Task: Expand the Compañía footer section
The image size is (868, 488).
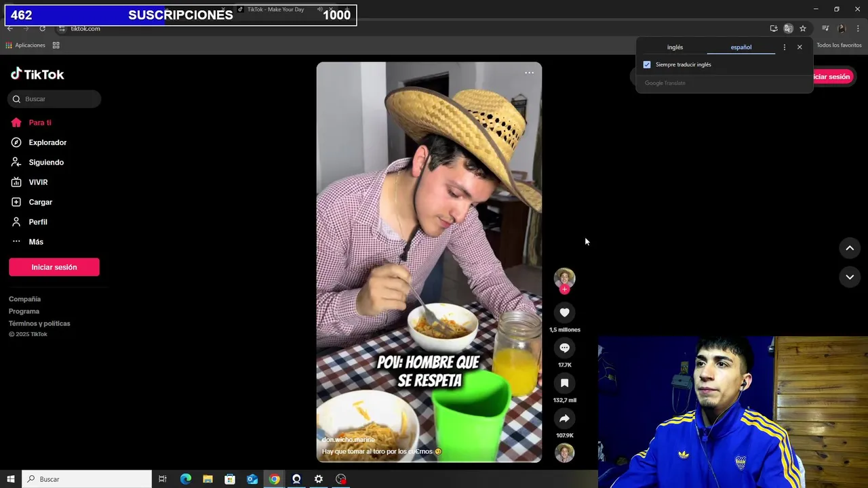Action: coord(24,299)
